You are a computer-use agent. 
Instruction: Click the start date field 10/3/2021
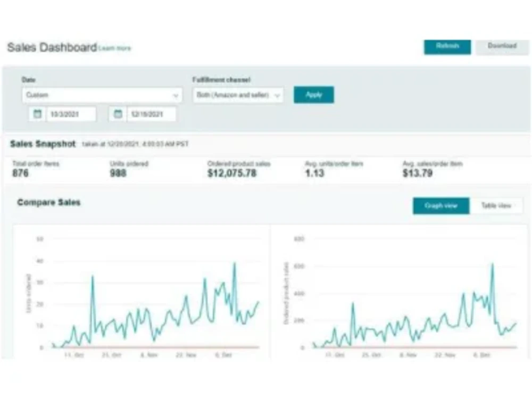71,114
